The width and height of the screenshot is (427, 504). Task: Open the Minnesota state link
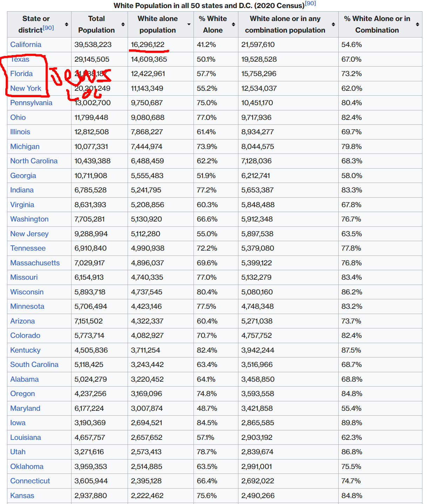[x=27, y=306]
